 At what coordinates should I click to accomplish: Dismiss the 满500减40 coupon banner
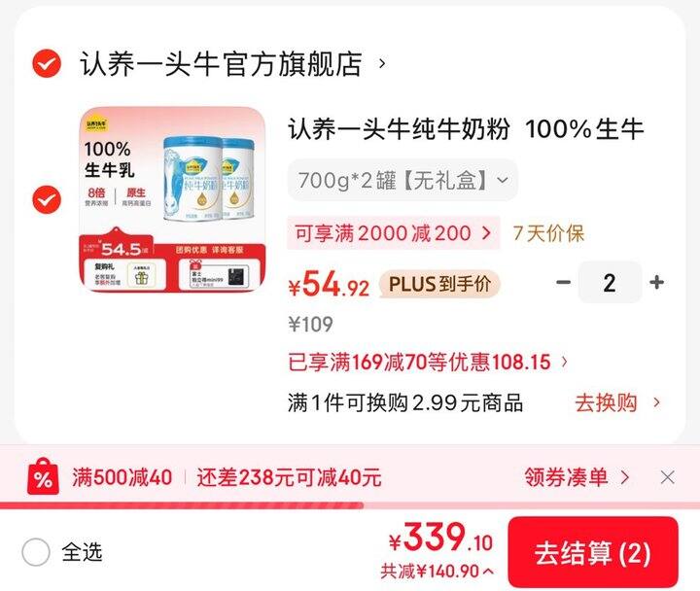pos(667,477)
